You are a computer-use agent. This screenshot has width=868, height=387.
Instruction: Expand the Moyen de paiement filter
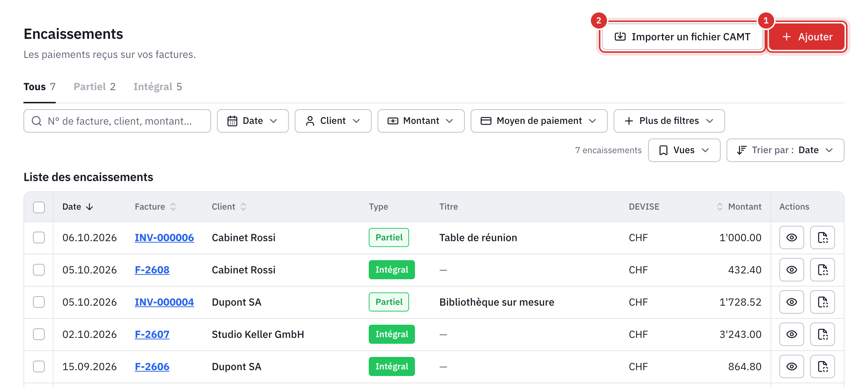pyautogui.click(x=539, y=121)
